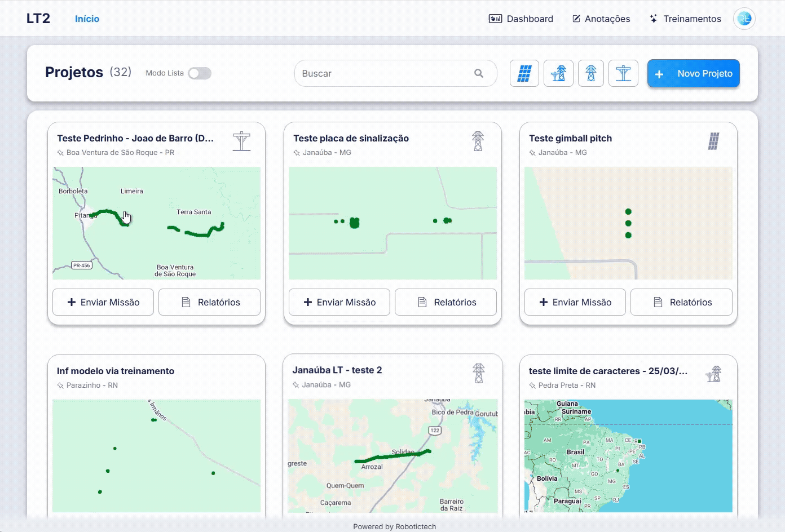The height and width of the screenshot is (532, 785).
Task: Click Janaúba - MG under Teste placa de sinalização
Action: 327,153
